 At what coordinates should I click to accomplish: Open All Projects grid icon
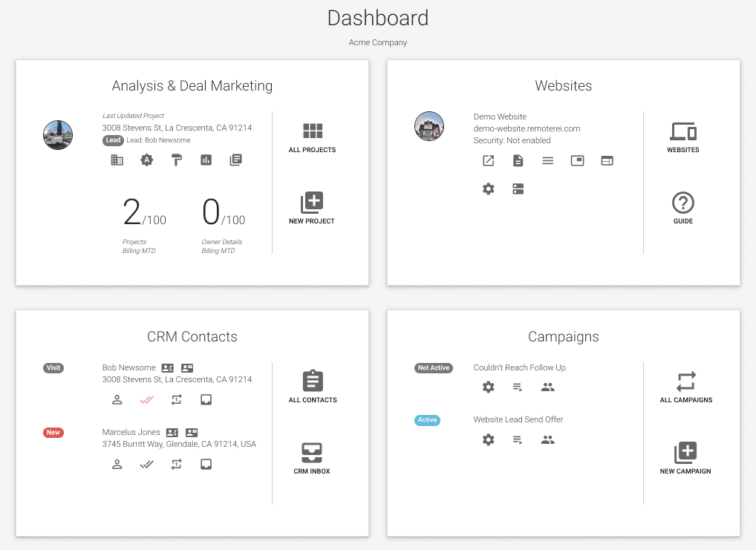click(x=313, y=131)
